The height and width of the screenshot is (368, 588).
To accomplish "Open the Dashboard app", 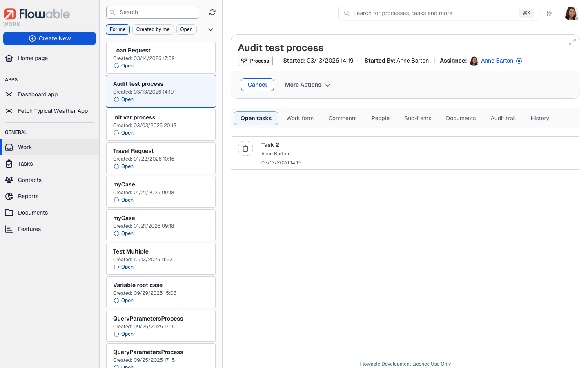I will point(38,94).
